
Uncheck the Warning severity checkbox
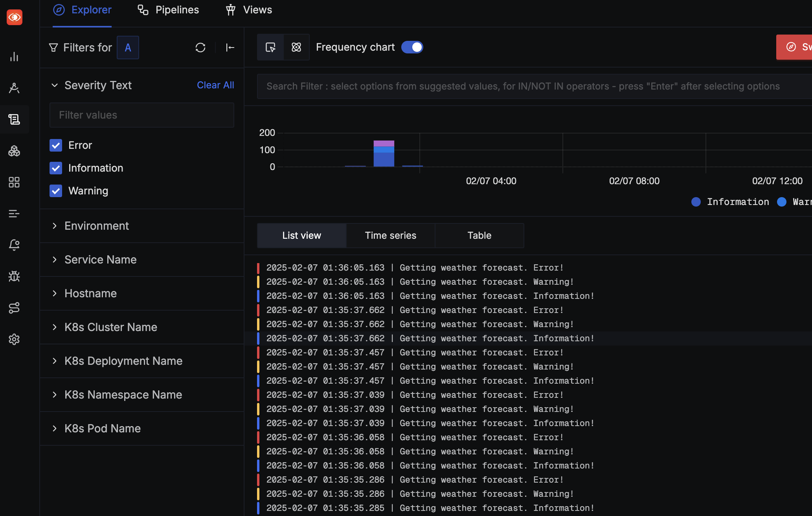[x=56, y=191]
